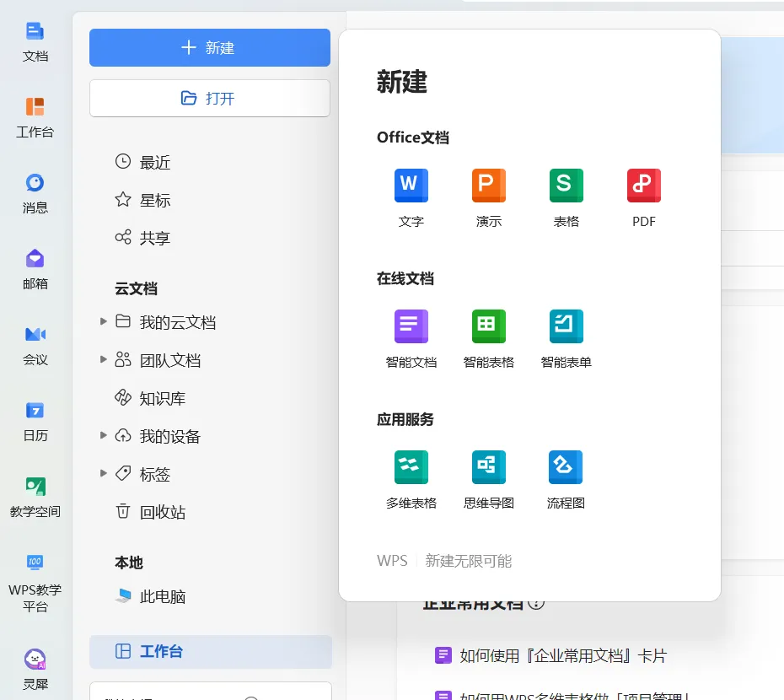The image size is (784, 700).
Task: Expand the 我的设备 tree arrow
Action: 103,435
